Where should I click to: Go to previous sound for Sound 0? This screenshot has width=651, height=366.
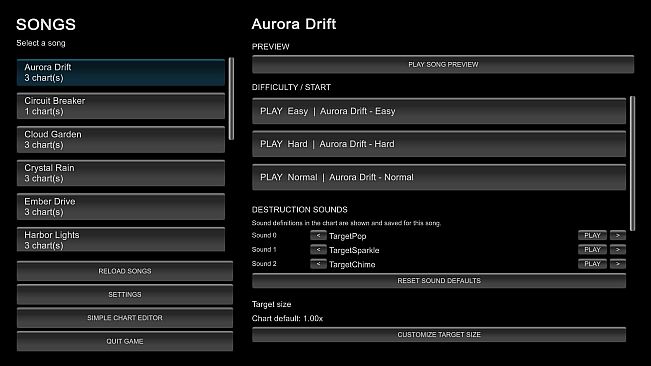click(318, 236)
